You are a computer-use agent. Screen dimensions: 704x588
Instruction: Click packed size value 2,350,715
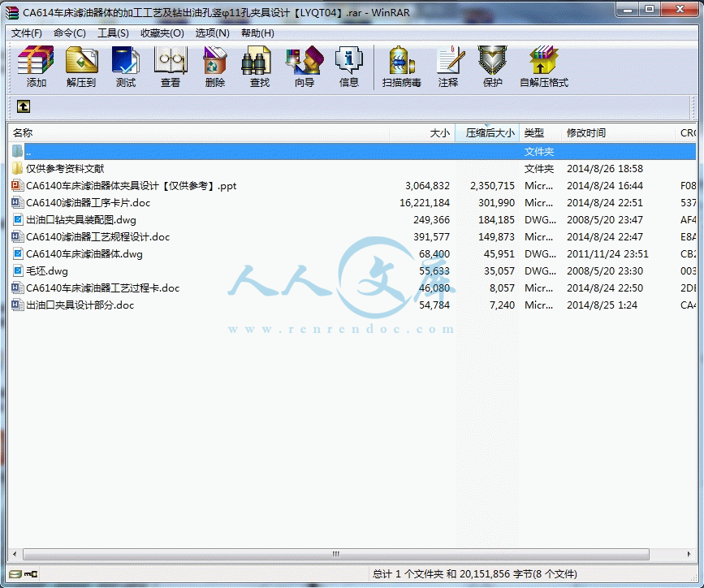pyautogui.click(x=492, y=185)
